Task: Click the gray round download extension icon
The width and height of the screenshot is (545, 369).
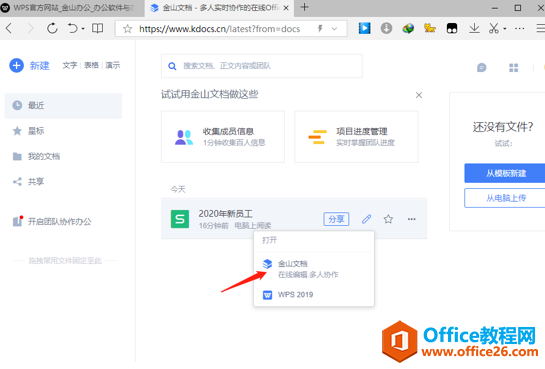Action: coord(386,28)
